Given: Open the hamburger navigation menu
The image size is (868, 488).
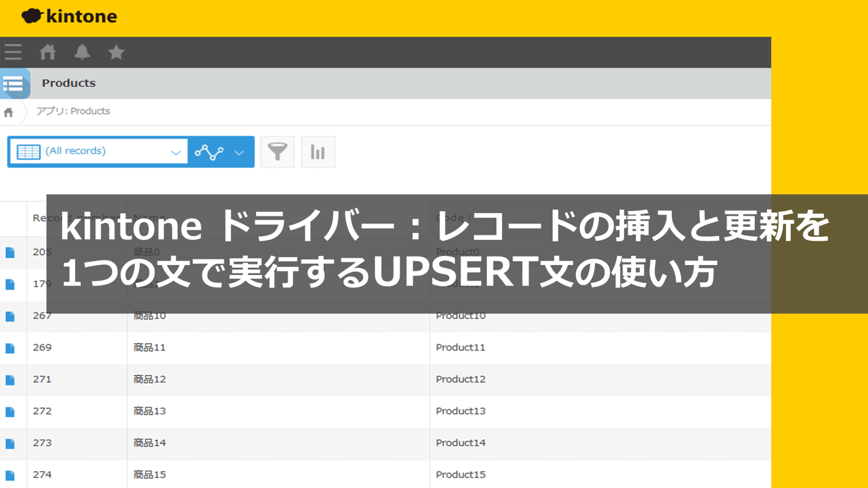Looking at the screenshot, I should coord(13,52).
